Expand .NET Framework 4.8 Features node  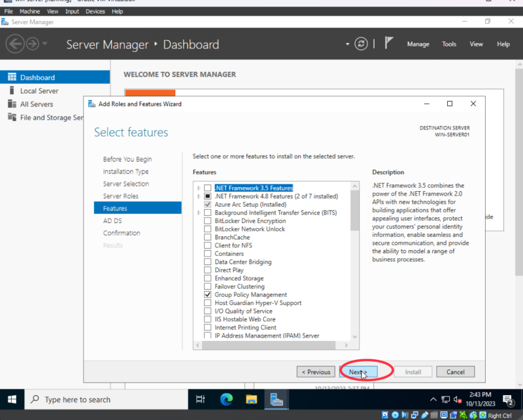199,196
